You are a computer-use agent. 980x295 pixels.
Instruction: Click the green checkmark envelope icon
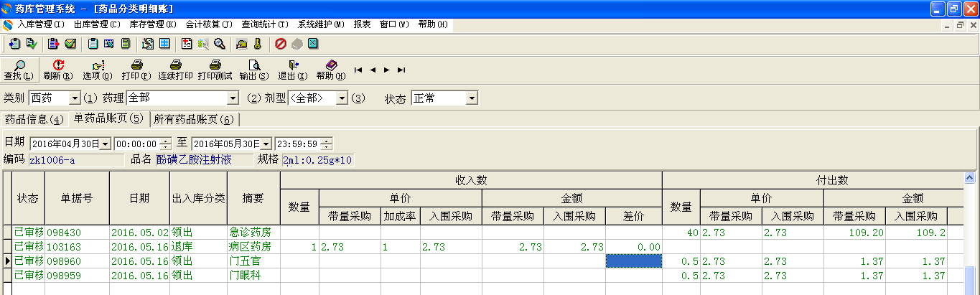pos(70,44)
